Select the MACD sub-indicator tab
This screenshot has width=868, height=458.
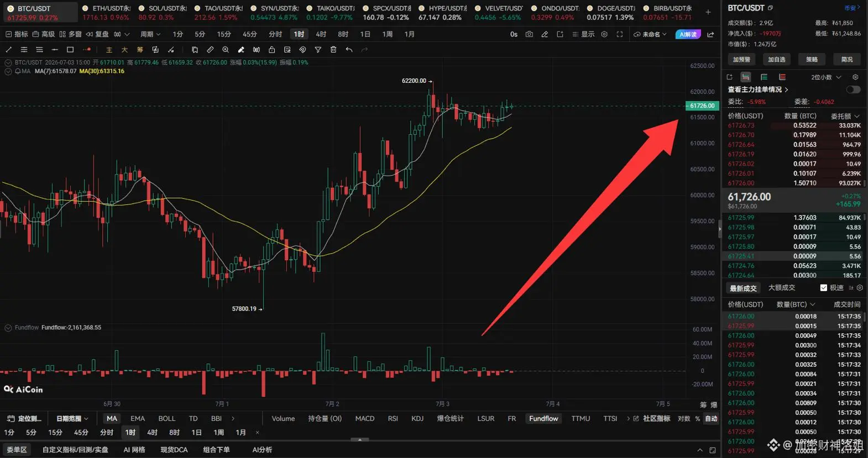pos(365,419)
